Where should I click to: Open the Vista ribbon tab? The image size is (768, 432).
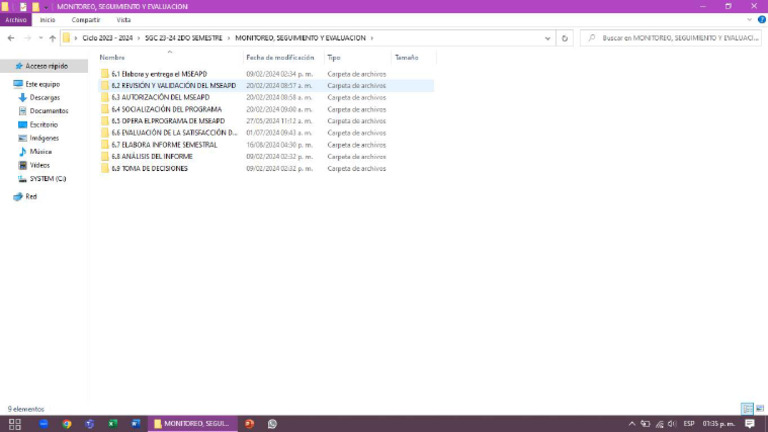click(x=123, y=20)
